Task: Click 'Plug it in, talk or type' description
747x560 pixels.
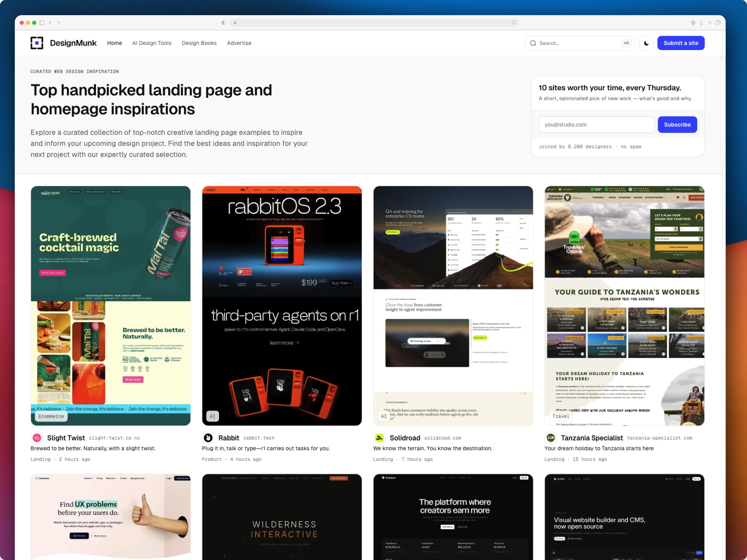Action: pos(266,448)
